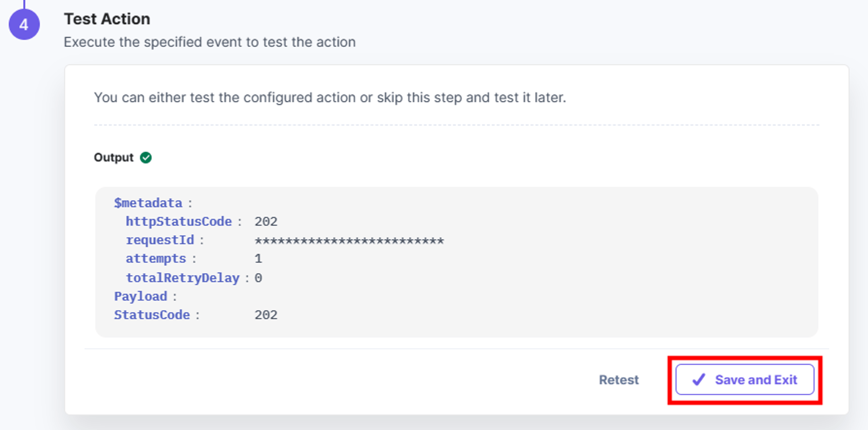Click the checkmark icon in Save and Exit
Screen dimensions: 868x430
click(699, 379)
